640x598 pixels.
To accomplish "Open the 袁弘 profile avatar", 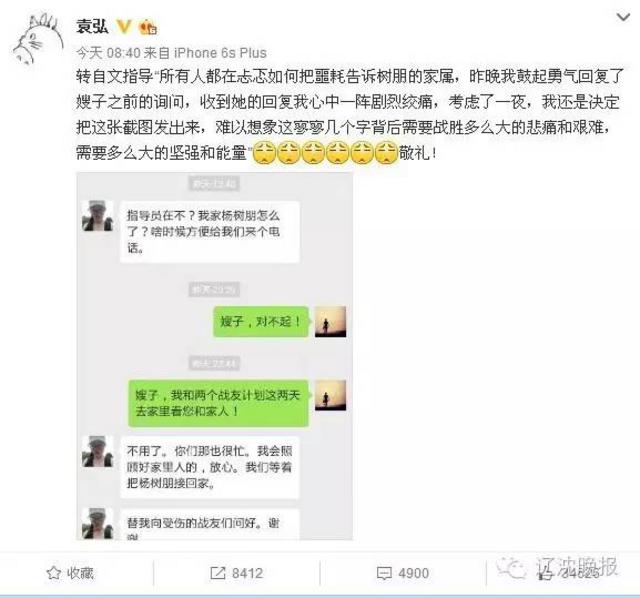I will click(x=38, y=40).
